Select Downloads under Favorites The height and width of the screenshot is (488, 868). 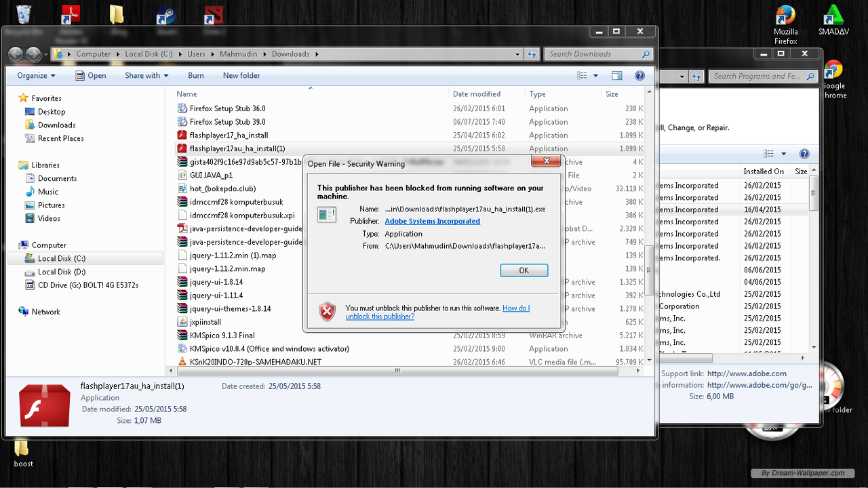(x=56, y=125)
